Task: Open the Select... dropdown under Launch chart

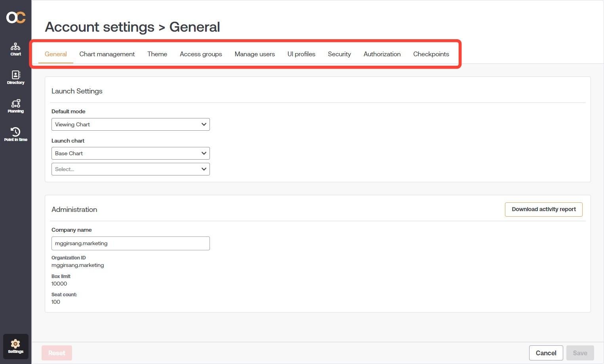Action: point(131,169)
